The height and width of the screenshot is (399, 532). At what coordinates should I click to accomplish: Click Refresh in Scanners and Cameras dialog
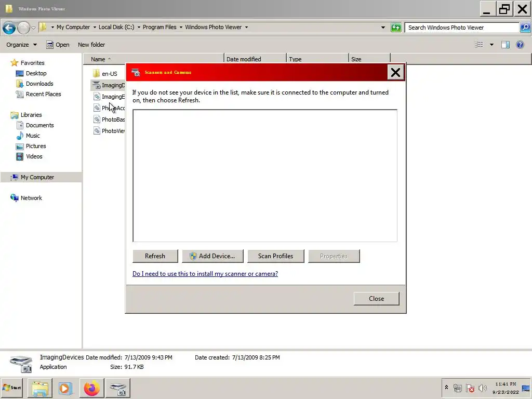click(x=155, y=256)
